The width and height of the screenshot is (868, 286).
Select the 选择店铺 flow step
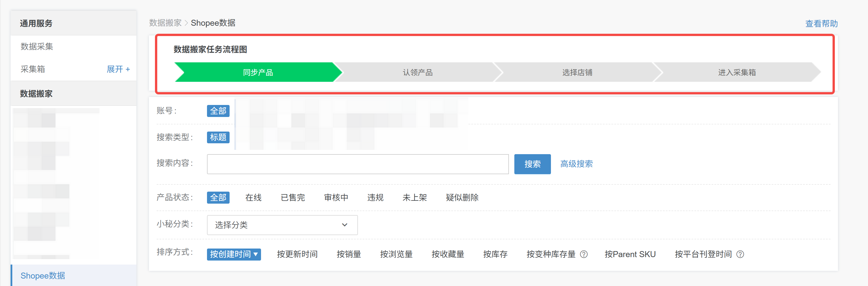[x=578, y=72]
